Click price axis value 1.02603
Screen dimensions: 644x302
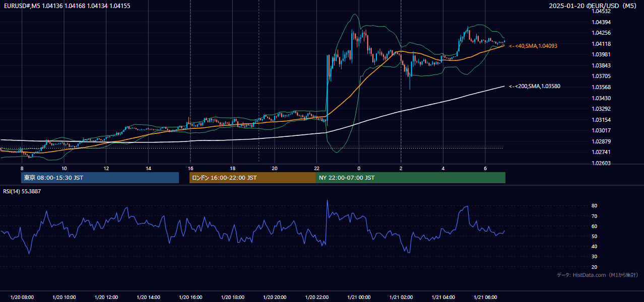(x=602, y=163)
